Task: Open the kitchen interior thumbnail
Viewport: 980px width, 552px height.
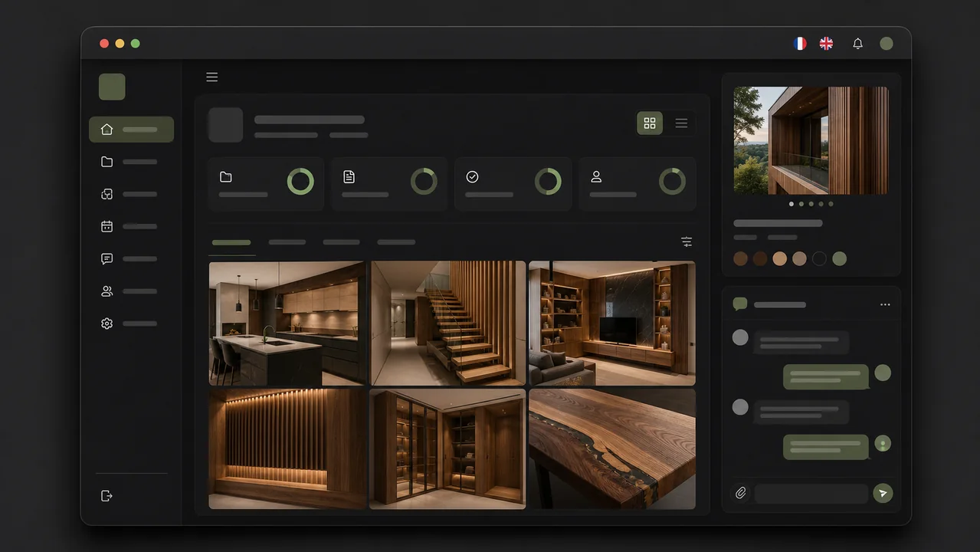Action: 288,324
